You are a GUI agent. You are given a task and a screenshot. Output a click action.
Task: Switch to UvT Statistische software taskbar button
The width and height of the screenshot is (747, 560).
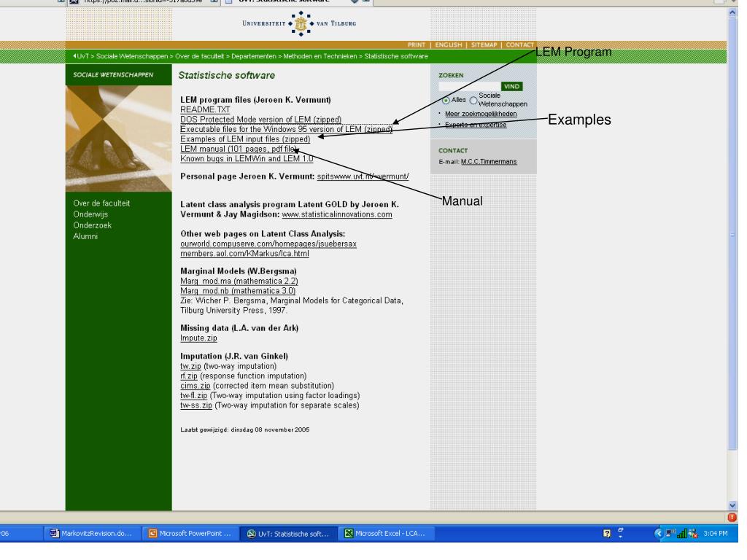[x=289, y=533]
